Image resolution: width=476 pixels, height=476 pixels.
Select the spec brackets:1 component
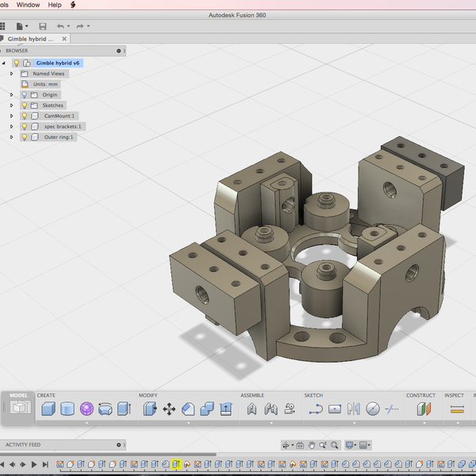[x=63, y=126]
